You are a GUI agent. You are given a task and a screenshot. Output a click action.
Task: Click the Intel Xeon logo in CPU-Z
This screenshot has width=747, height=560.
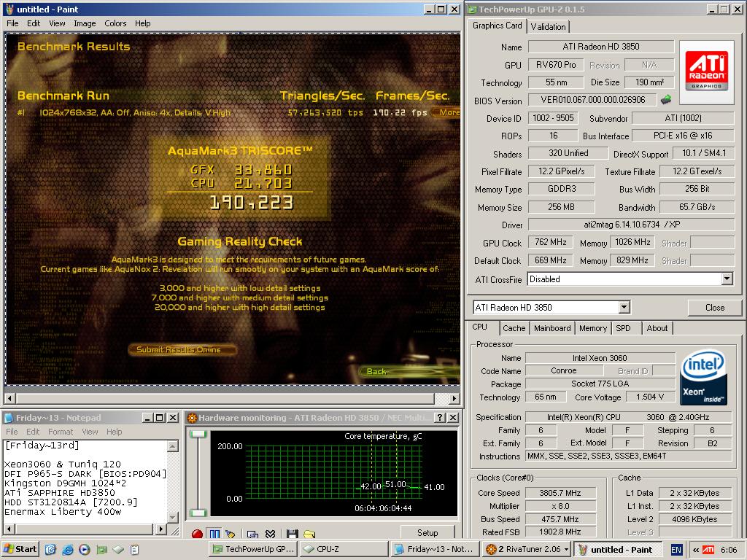pos(703,378)
